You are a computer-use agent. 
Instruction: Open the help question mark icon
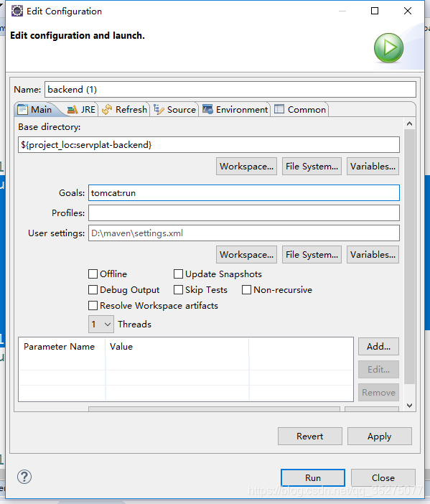coord(24,477)
